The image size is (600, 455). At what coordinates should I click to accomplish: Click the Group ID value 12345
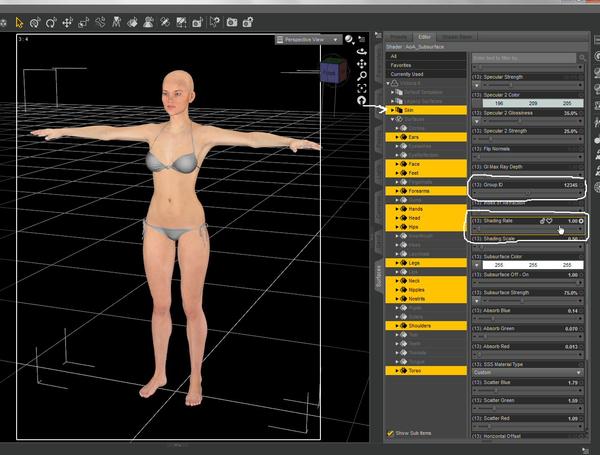(571, 185)
